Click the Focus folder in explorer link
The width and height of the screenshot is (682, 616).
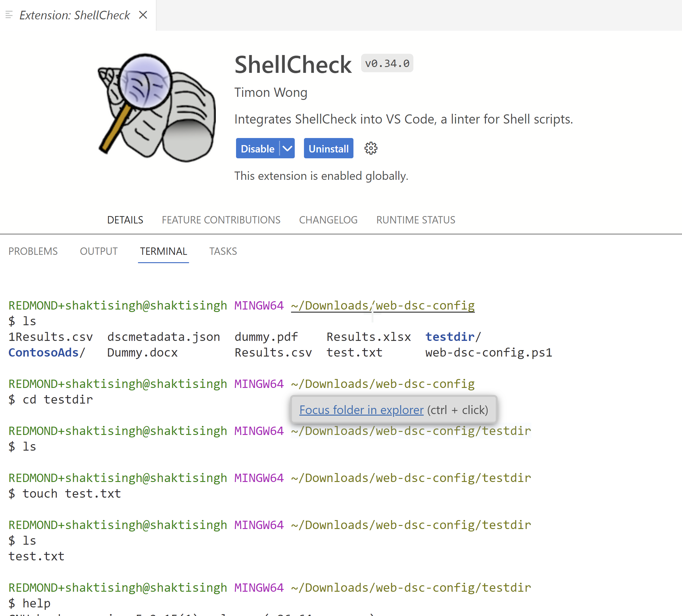361,410
